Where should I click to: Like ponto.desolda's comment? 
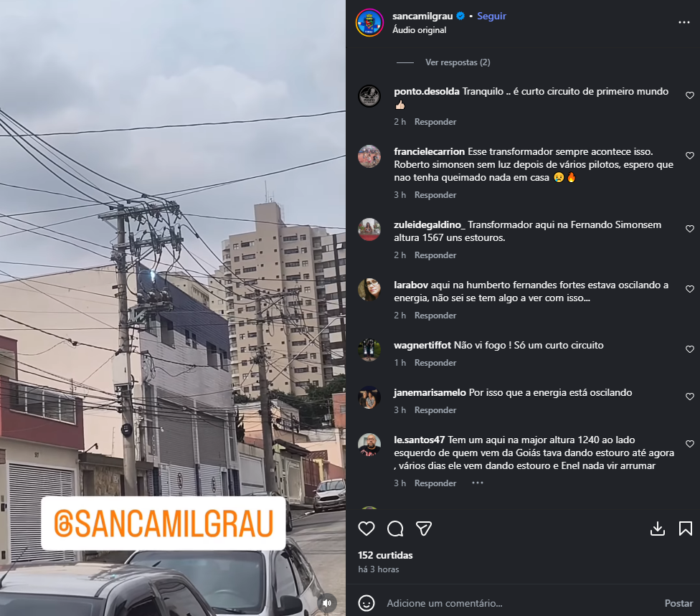690,95
